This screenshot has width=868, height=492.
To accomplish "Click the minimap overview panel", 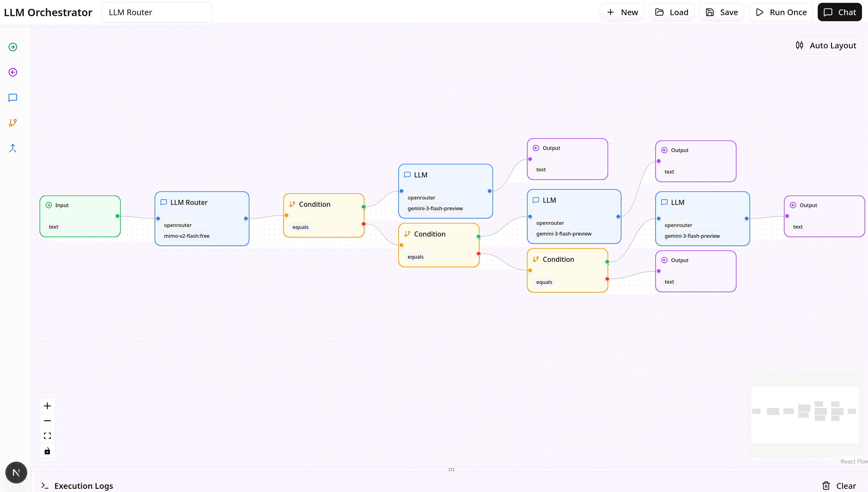I will [804, 415].
